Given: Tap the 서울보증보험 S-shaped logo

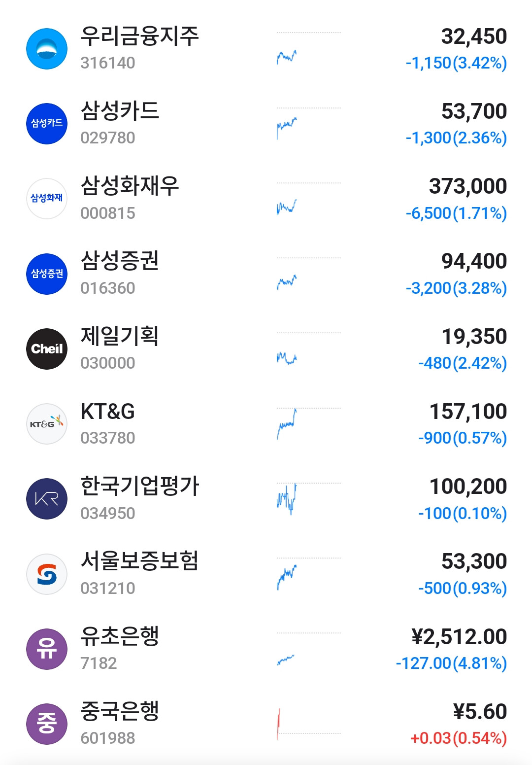Looking at the screenshot, I should (x=47, y=574).
